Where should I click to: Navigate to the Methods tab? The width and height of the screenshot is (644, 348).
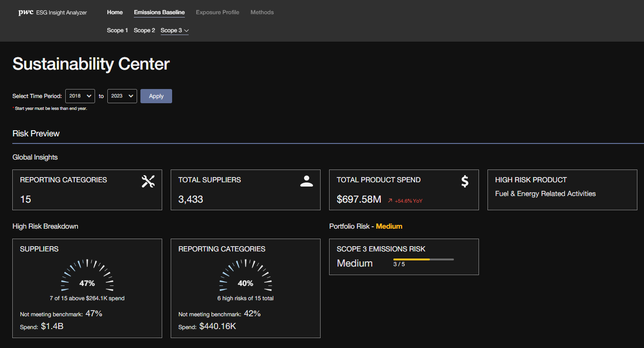pyautogui.click(x=262, y=12)
